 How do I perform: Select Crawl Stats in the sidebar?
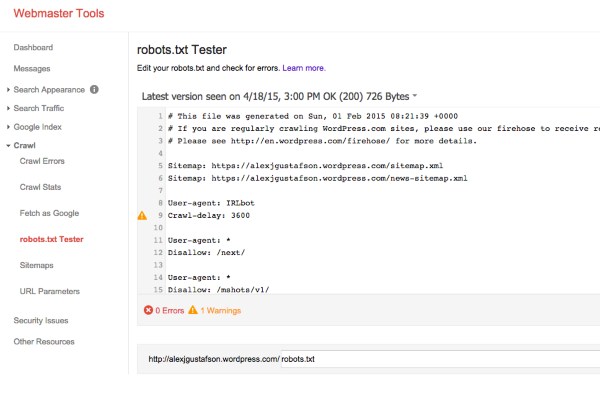pyautogui.click(x=40, y=187)
